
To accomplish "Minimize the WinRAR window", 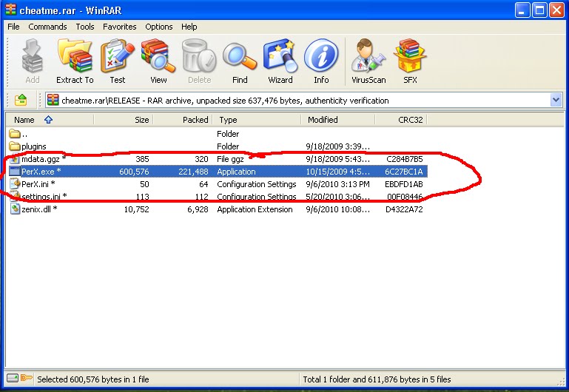I will (x=522, y=10).
